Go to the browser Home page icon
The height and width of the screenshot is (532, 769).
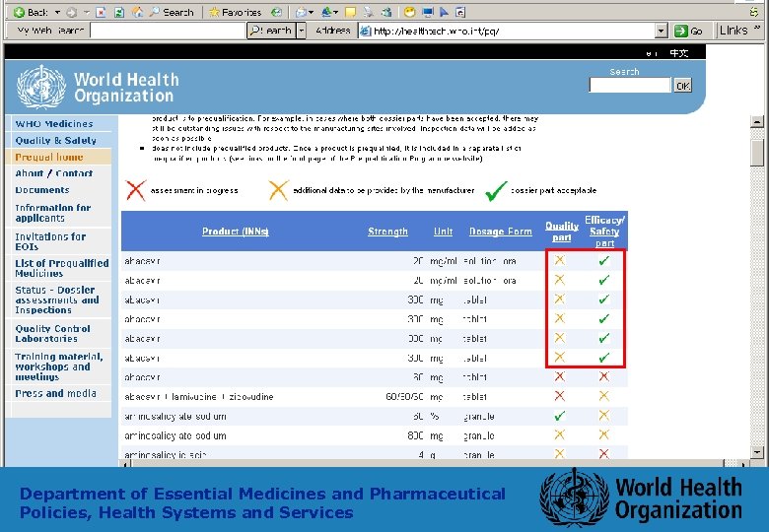click(x=138, y=12)
